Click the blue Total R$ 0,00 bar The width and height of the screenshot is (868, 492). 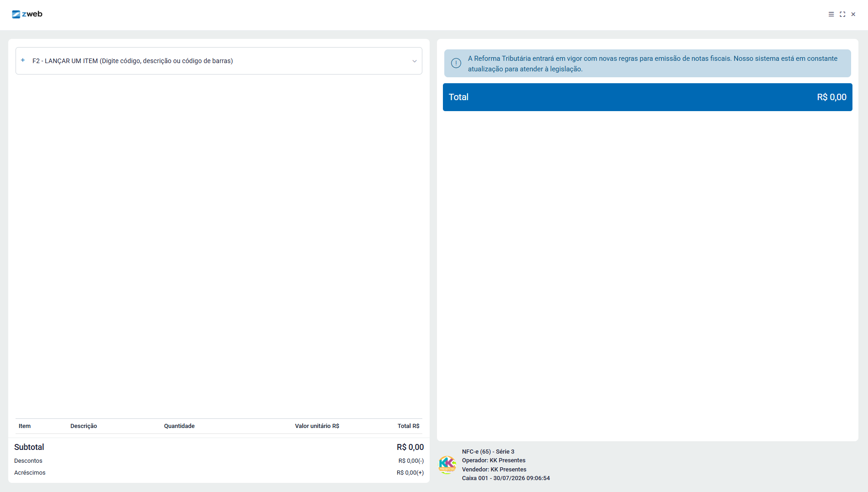(647, 97)
